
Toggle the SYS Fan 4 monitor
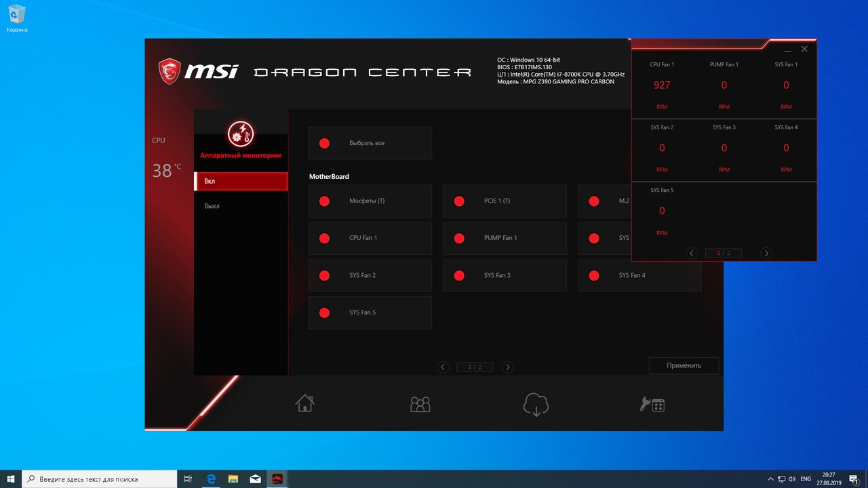coord(639,275)
